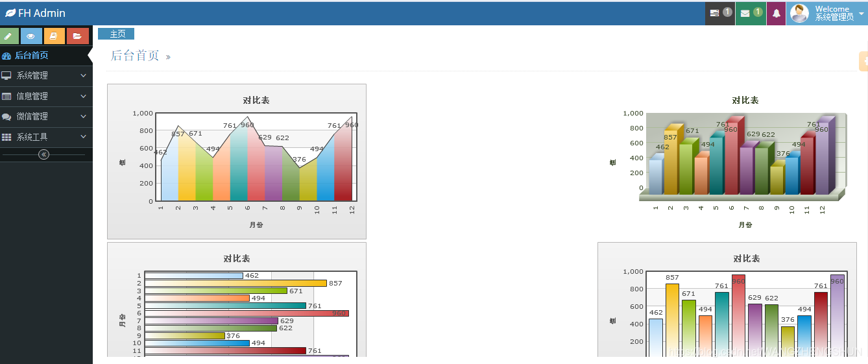Viewport: 868px width, 364px height.
Task: Open the bell notifications icon
Action: (x=776, y=13)
